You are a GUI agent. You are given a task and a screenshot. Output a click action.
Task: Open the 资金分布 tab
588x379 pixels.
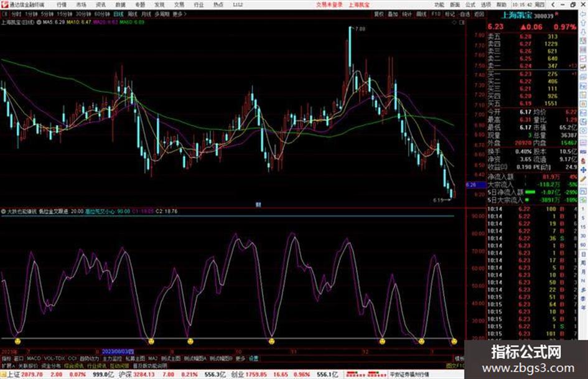point(50,365)
